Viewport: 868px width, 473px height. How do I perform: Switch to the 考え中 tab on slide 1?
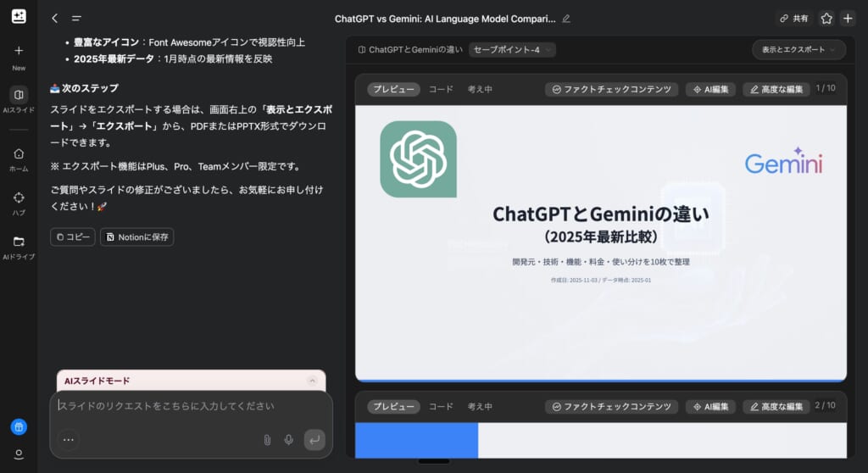[480, 89]
